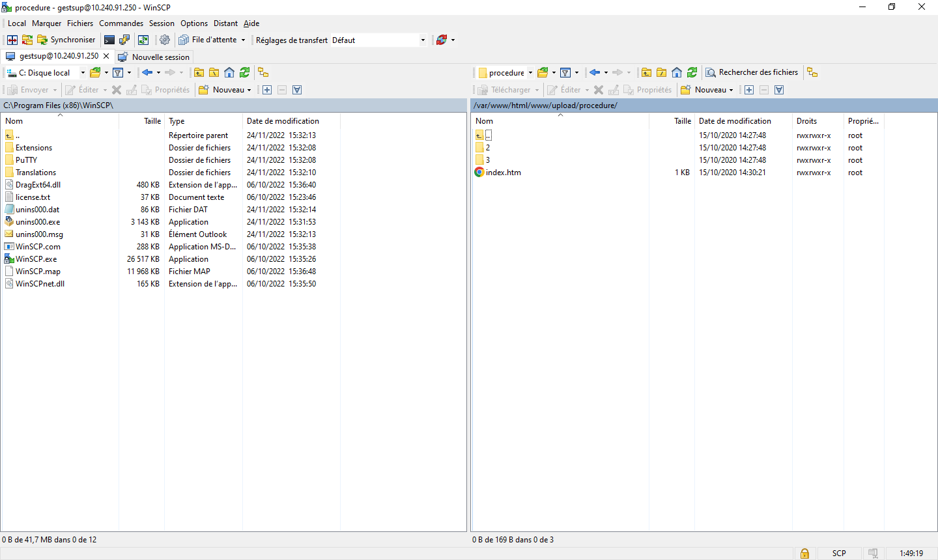938x560 pixels.
Task: Open the Aide menu
Action: point(251,23)
